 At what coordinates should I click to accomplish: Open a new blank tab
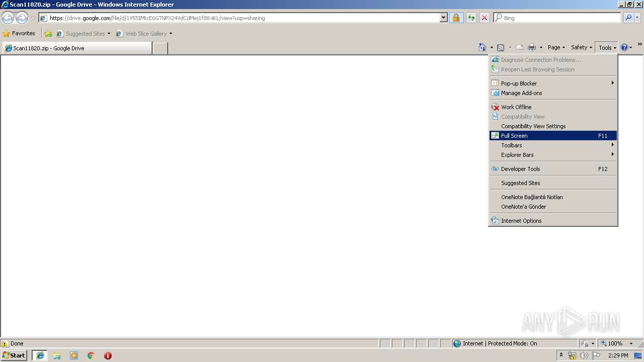[x=160, y=48]
